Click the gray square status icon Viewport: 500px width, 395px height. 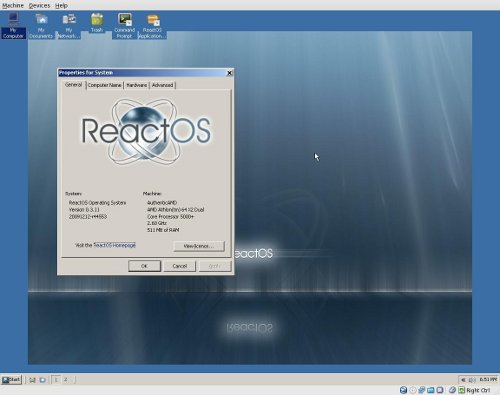440,390
